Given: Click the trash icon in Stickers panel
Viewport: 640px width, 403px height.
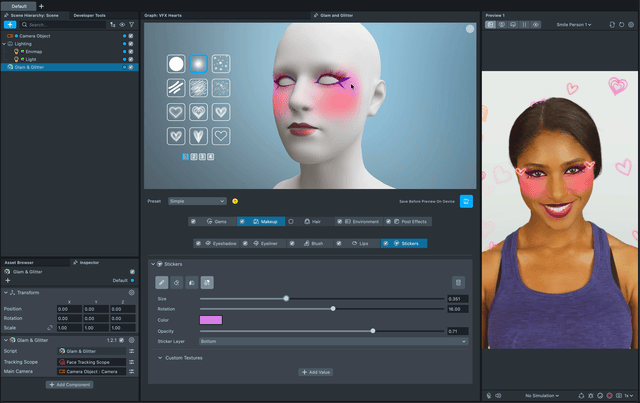Looking at the screenshot, I should pyautogui.click(x=458, y=283).
